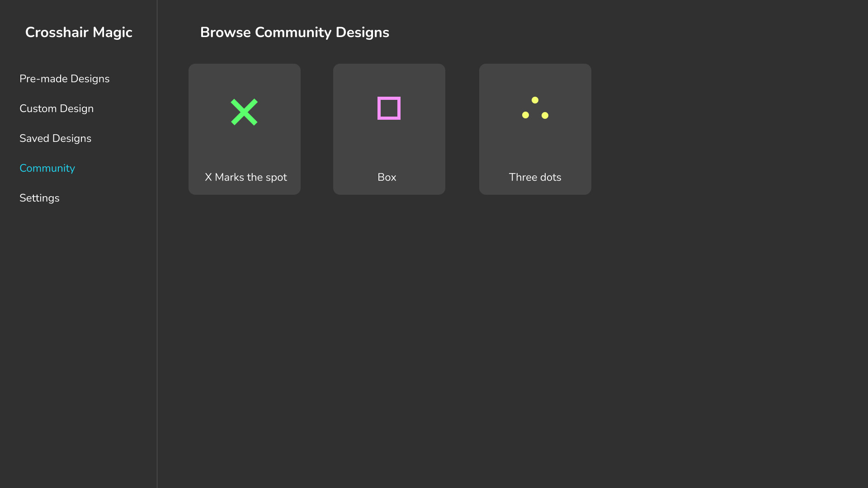Open the Custom Design page
This screenshot has height=488, width=868.
pyautogui.click(x=57, y=108)
